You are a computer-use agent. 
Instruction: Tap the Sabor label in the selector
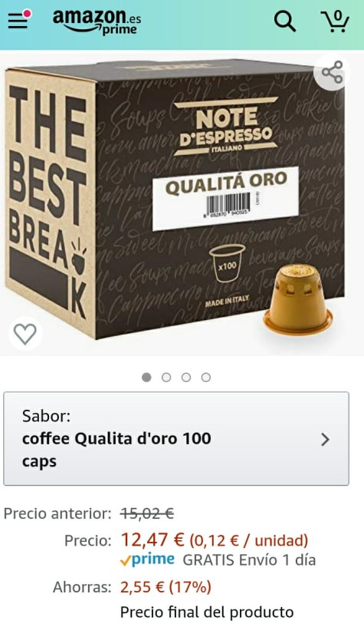[46, 416]
